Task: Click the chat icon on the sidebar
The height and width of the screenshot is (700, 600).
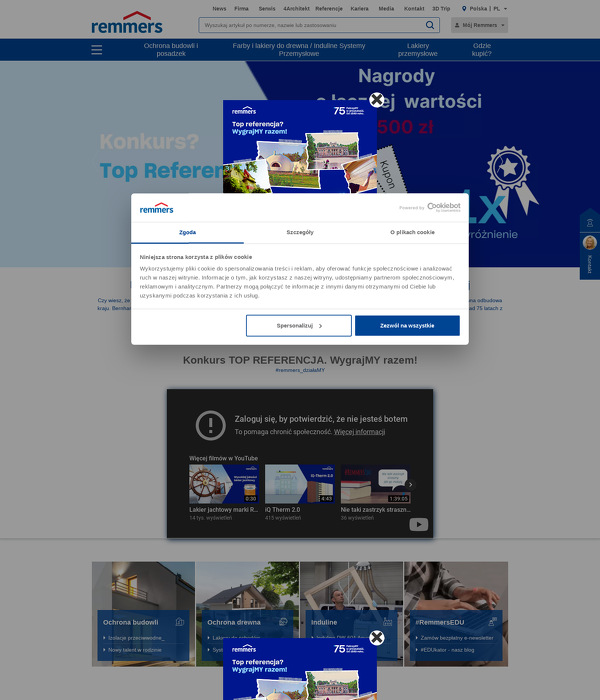Action: (x=589, y=222)
